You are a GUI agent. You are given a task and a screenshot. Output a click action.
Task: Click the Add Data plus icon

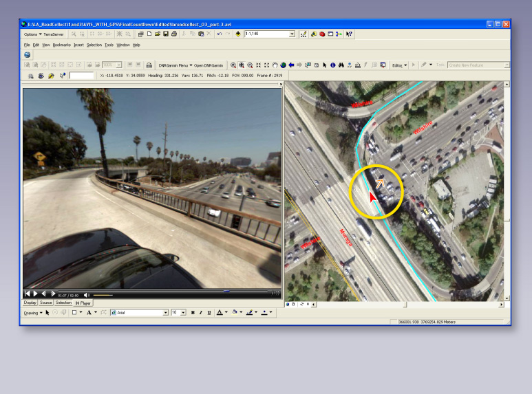pos(238,34)
